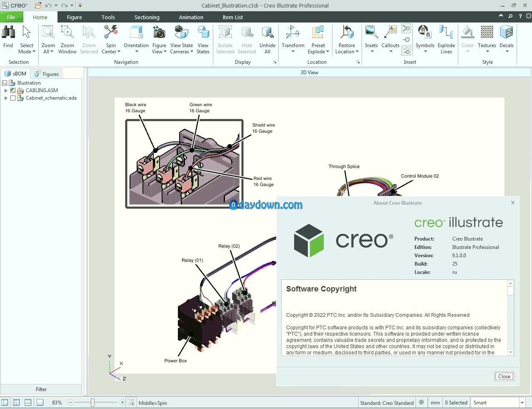
Task: Dismiss About dialog with the X button
Action: click(513, 203)
